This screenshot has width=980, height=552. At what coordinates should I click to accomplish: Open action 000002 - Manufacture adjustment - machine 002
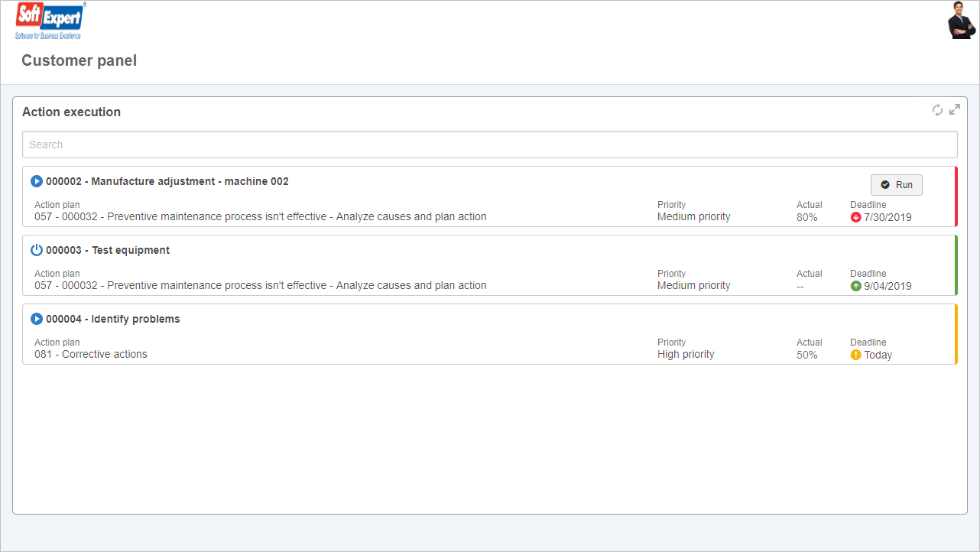[x=167, y=182]
